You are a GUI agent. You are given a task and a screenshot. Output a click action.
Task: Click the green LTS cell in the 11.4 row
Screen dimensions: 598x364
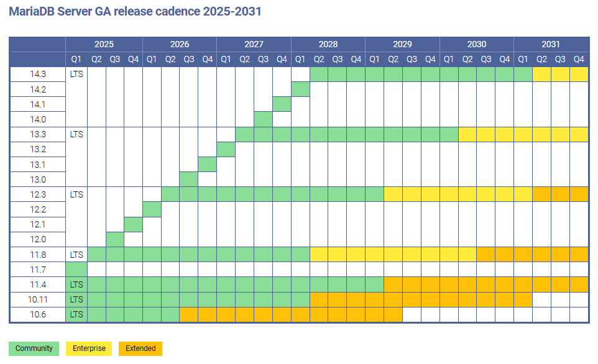(x=76, y=284)
